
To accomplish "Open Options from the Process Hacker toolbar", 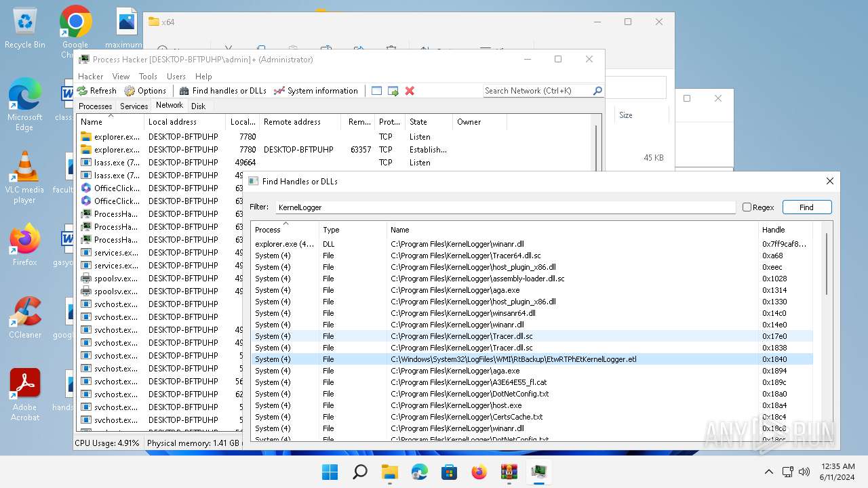I will pyautogui.click(x=145, y=91).
